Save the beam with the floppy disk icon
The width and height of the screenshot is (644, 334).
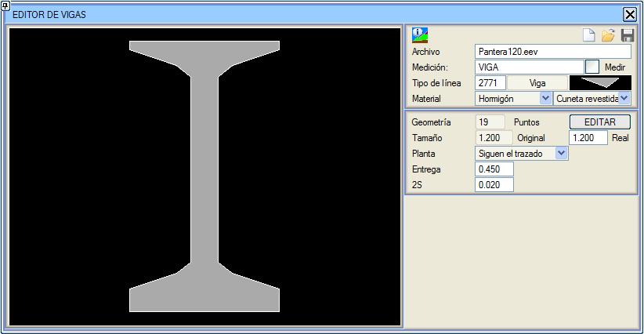(x=628, y=35)
